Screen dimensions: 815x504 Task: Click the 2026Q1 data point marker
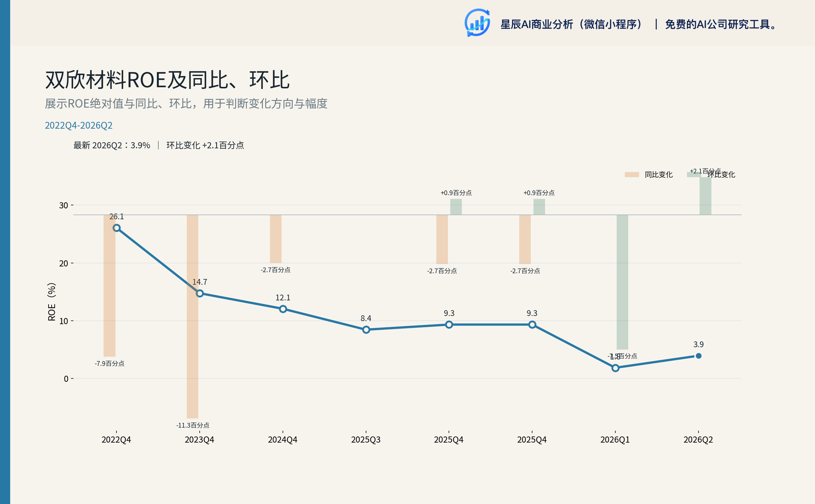click(615, 368)
